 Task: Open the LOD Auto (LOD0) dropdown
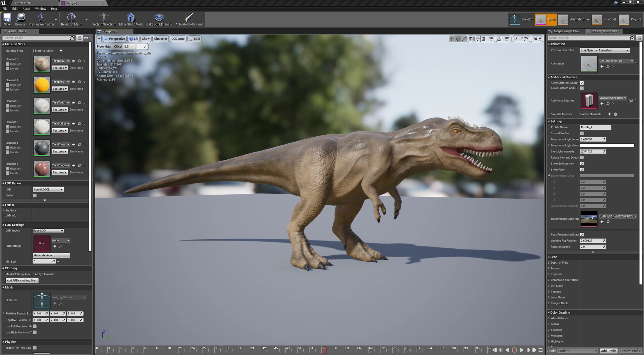pyautogui.click(x=48, y=190)
